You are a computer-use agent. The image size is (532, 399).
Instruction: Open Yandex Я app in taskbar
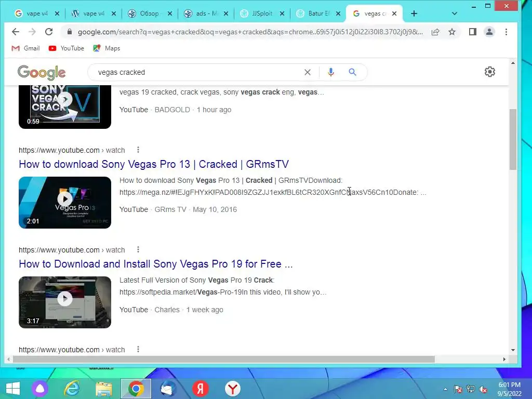pos(201,389)
